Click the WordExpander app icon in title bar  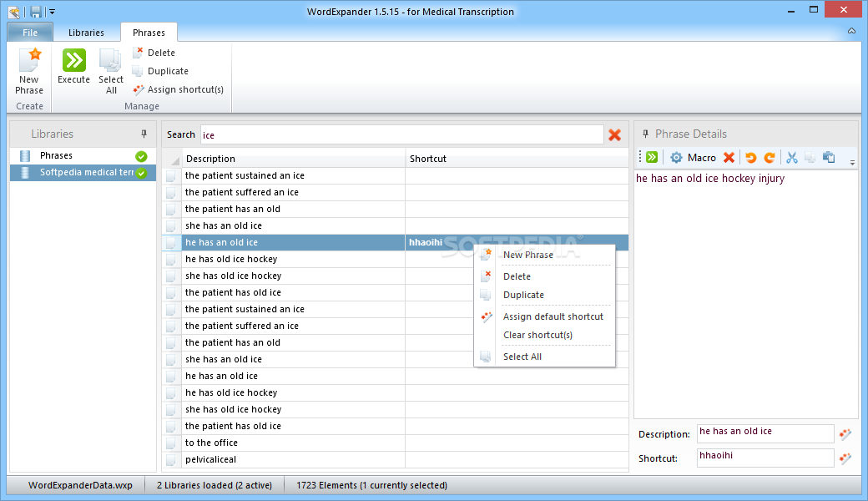click(14, 12)
